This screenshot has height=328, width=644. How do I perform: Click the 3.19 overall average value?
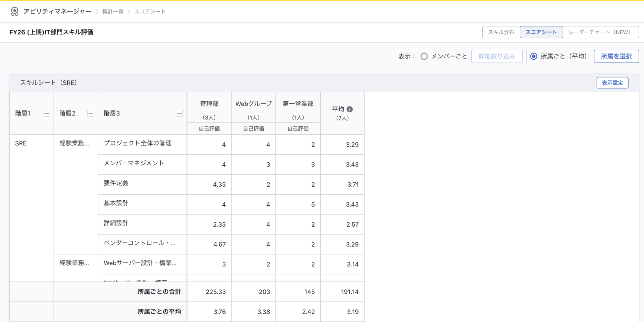352,312
